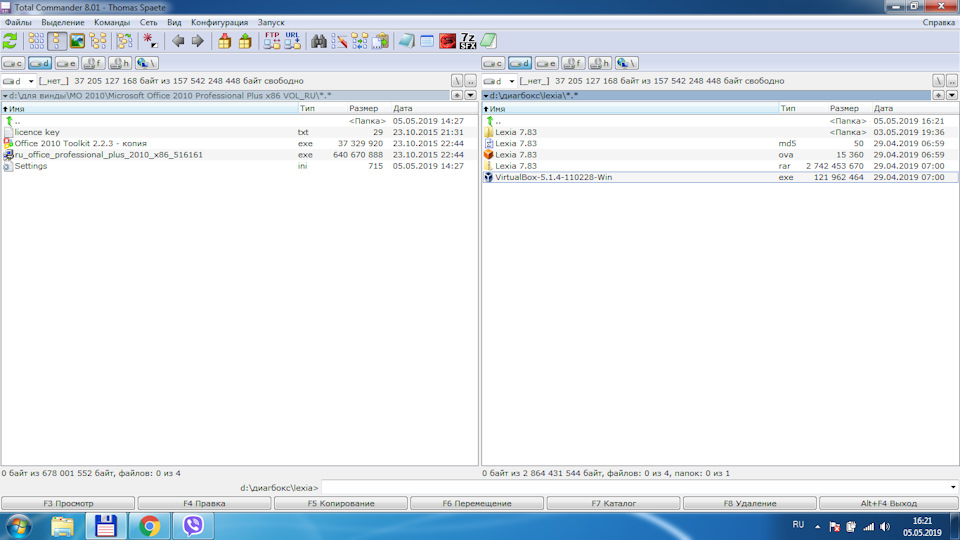Image resolution: width=960 pixels, height=540 pixels.
Task: Open the Конфигурация menu
Action: [x=219, y=23]
